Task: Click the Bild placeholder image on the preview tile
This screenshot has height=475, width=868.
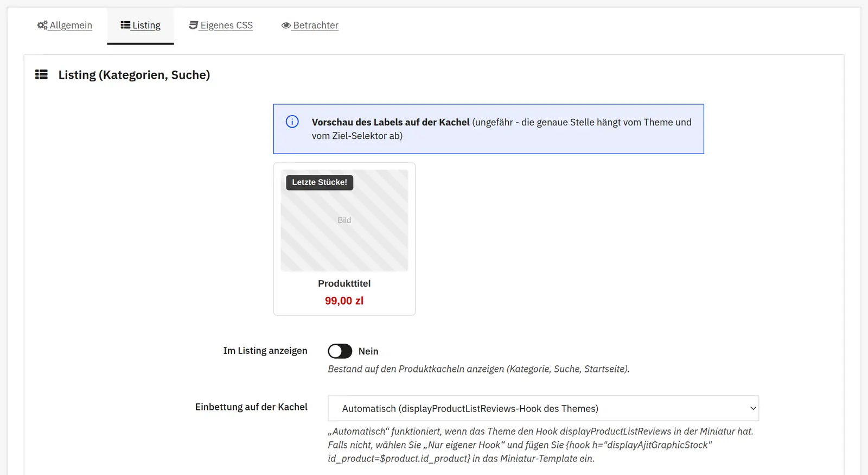Action: pyautogui.click(x=344, y=220)
